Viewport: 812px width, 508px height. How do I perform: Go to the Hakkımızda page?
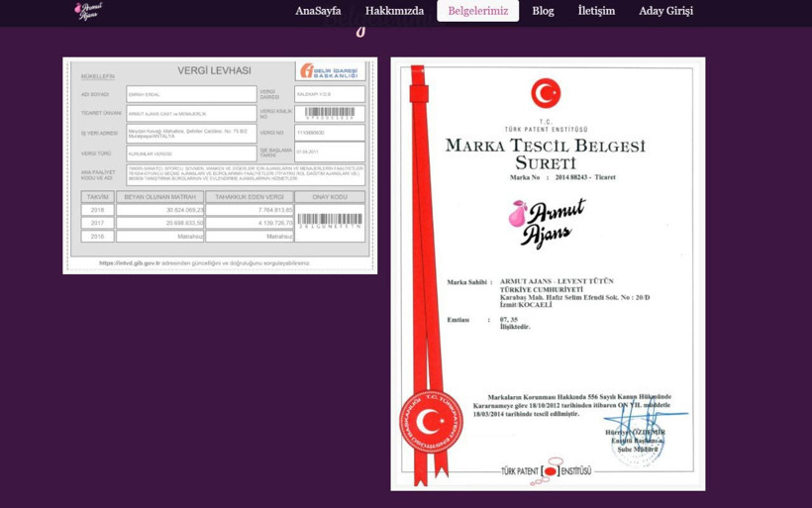(394, 11)
